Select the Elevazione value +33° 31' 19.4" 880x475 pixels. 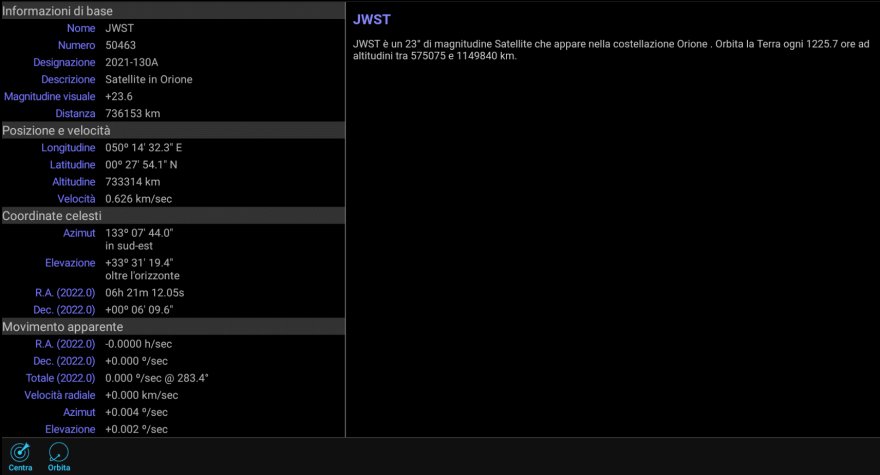[139, 263]
